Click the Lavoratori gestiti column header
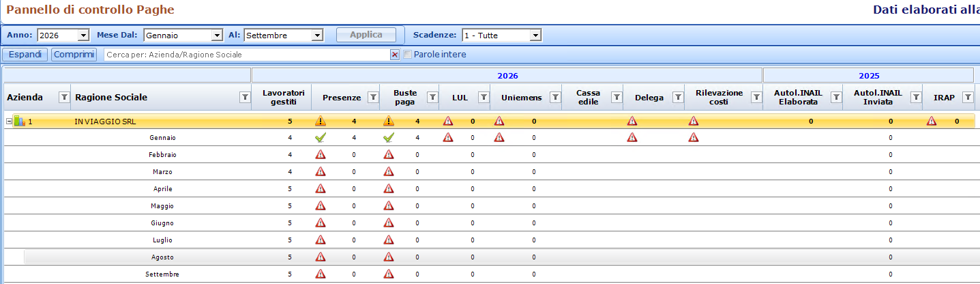 coord(282,98)
